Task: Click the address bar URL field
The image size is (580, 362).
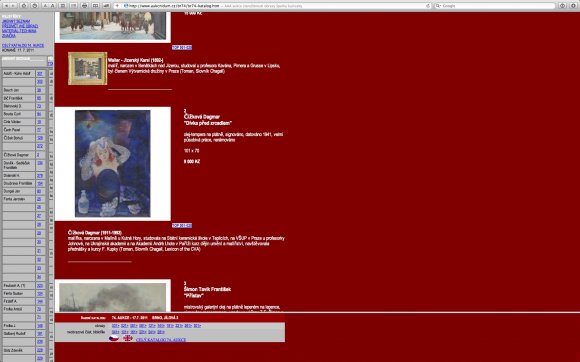Action: (x=276, y=6)
